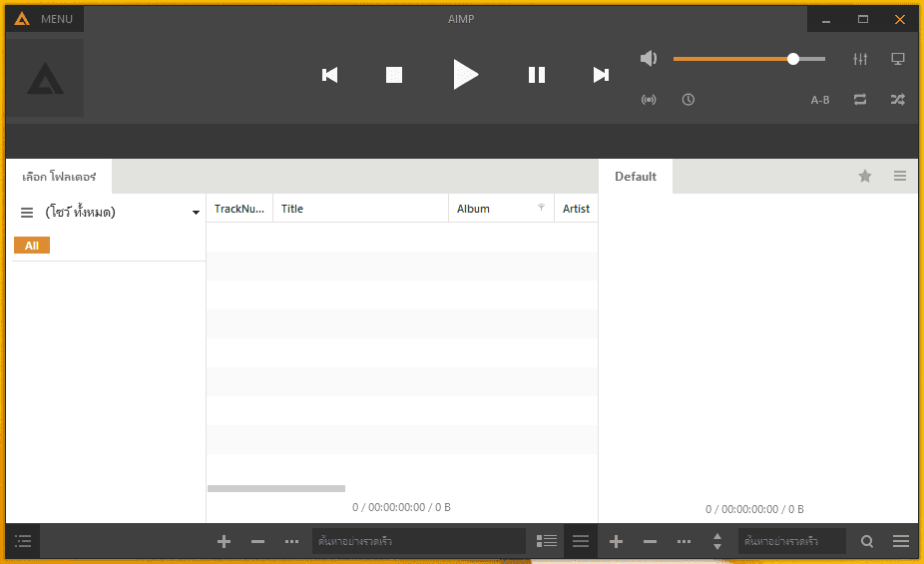Start playback with the Play button
Screen dimensions: 924x564
pos(466,75)
